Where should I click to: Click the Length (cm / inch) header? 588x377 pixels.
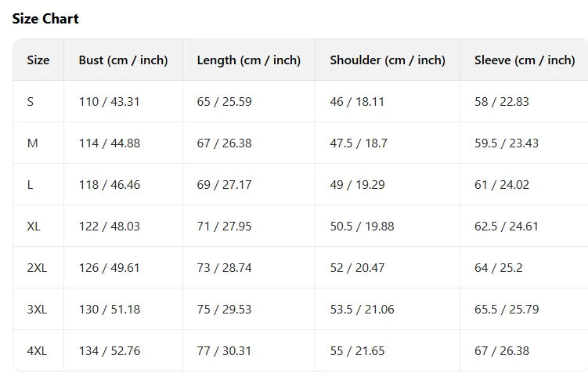point(248,60)
